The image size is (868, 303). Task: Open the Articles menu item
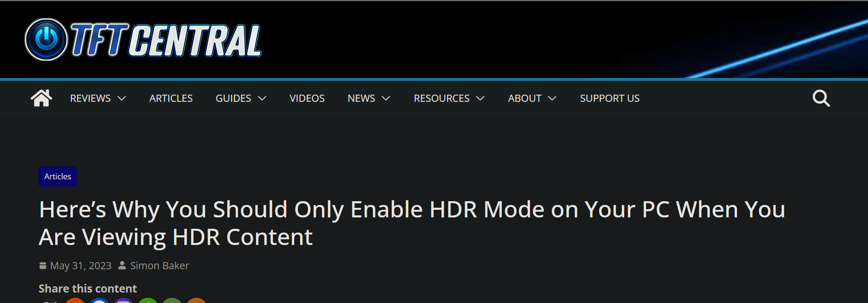171,98
